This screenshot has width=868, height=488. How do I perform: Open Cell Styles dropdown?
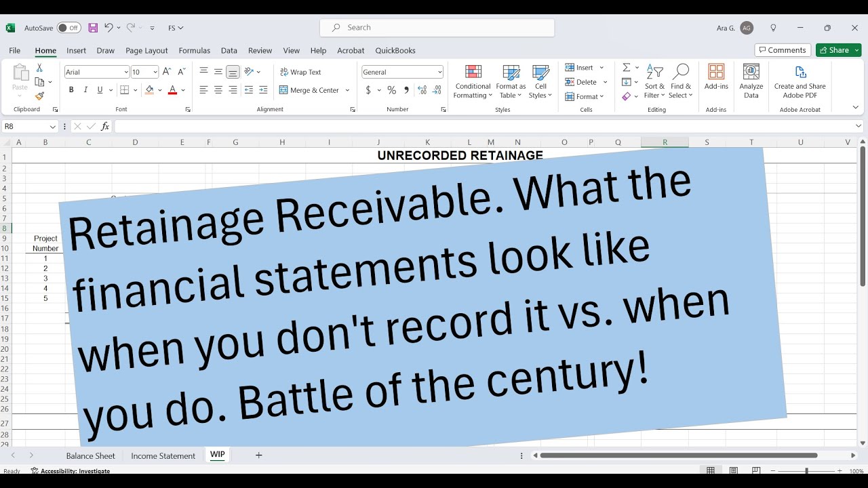coord(540,81)
